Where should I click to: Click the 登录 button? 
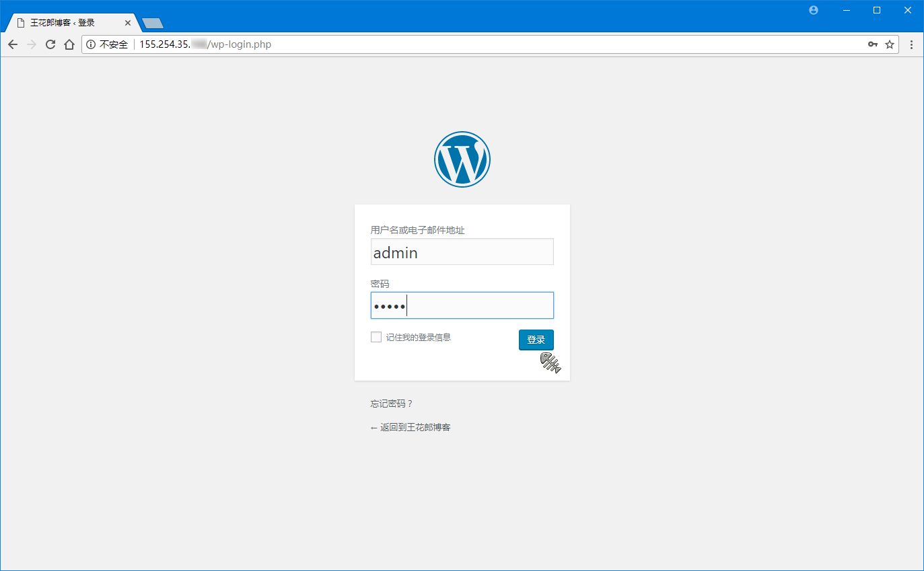[x=536, y=340]
